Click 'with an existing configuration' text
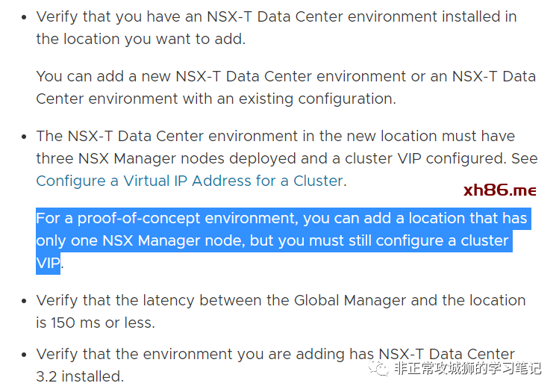This screenshot has width=559, height=392. click(292, 99)
